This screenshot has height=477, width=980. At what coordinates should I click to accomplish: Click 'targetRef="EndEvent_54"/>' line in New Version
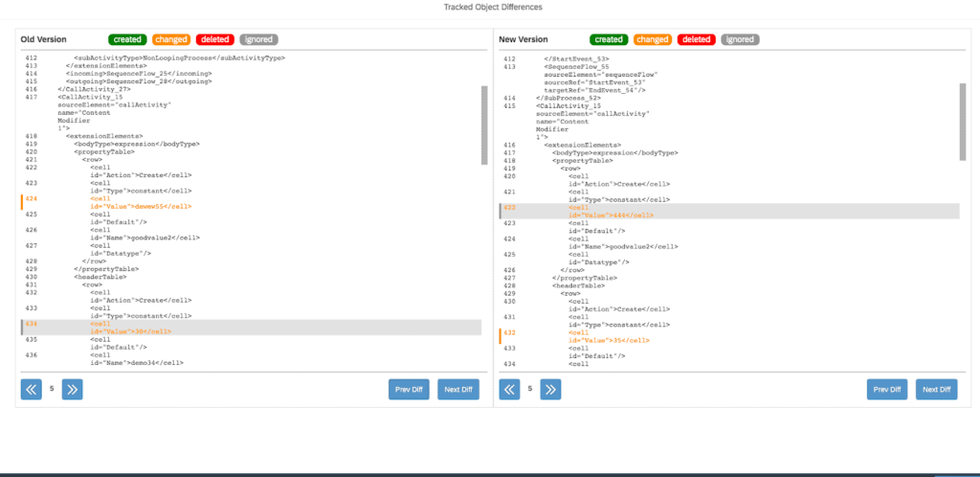pyautogui.click(x=595, y=90)
